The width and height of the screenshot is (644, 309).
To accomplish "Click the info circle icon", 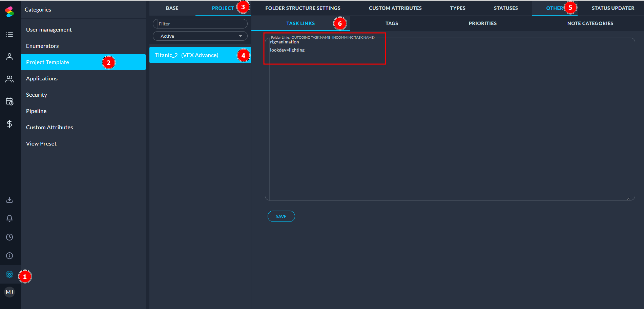I will 9,256.
